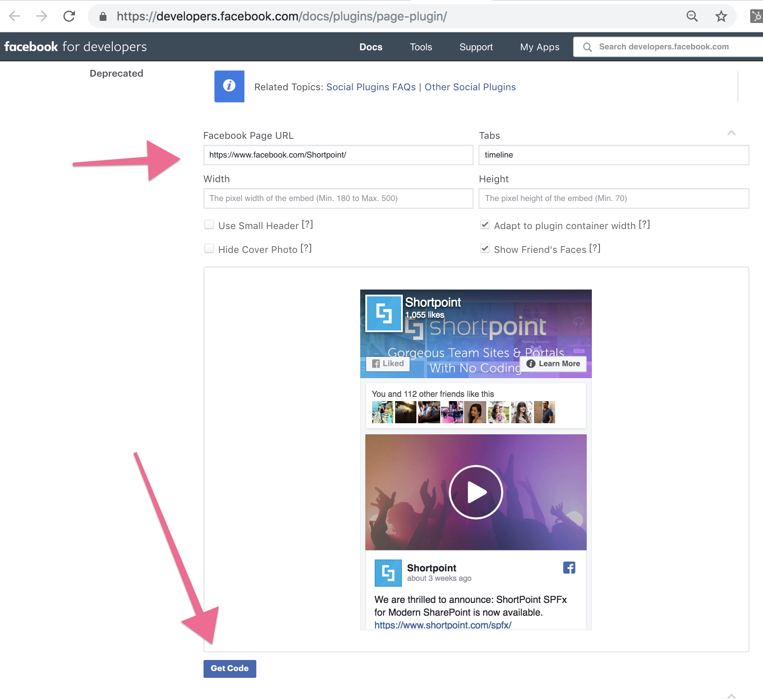Open the Docs menu

pyautogui.click(x=371, y=47)
